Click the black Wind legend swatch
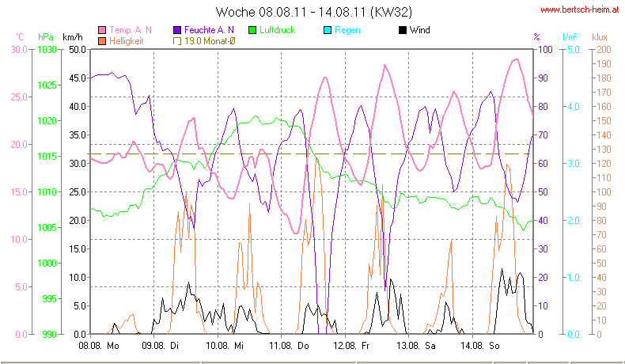This screenshot has height=364, width=625. tap(403, 30)
